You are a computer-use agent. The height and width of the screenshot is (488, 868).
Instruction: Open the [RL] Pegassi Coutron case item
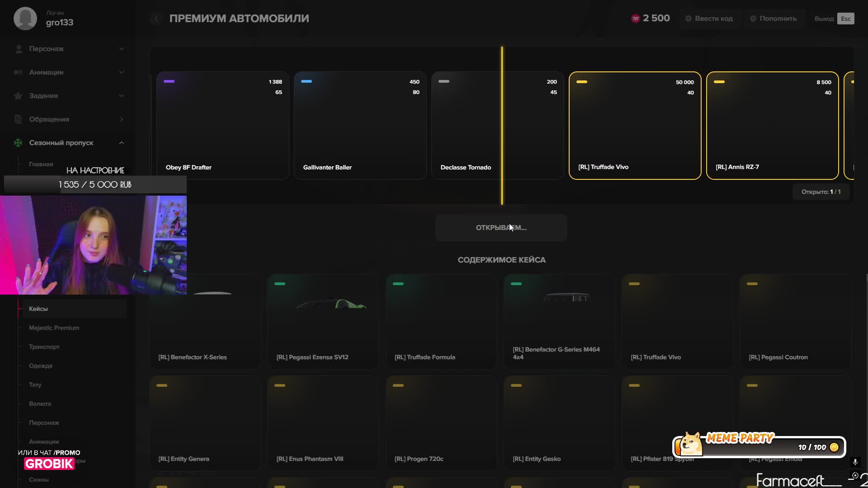tap(795, 321)
